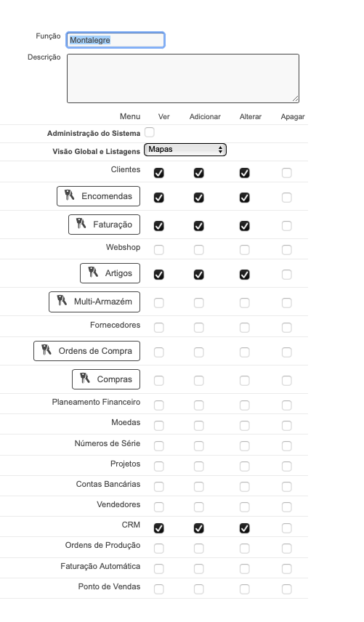
Task: Check Apagar permission for Faturação
Action: coord(286,226)
